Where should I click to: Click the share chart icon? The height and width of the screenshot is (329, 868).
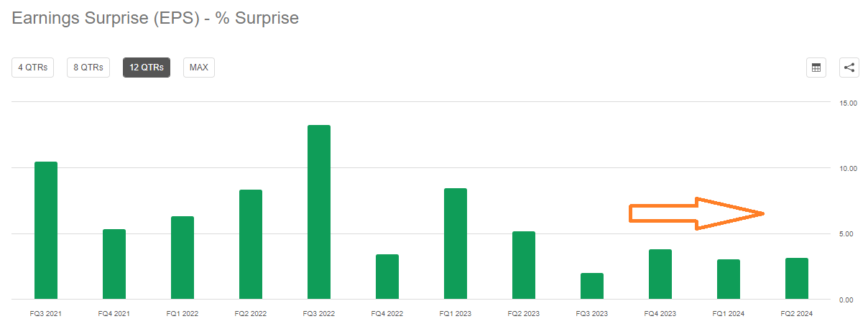(x=849, y=68)
